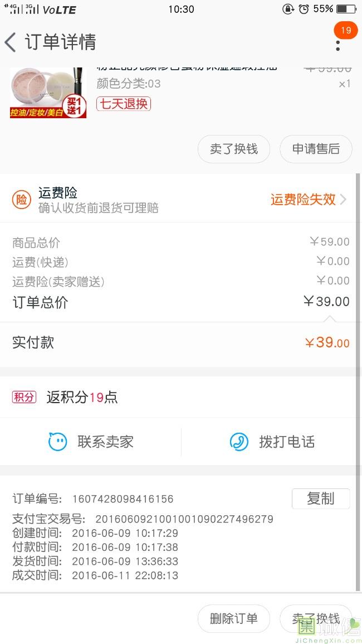Image resolution: width=362 pixels, height=644 pixels.
Task: Open the product thumbnail image
Action: tap(48, 93)
